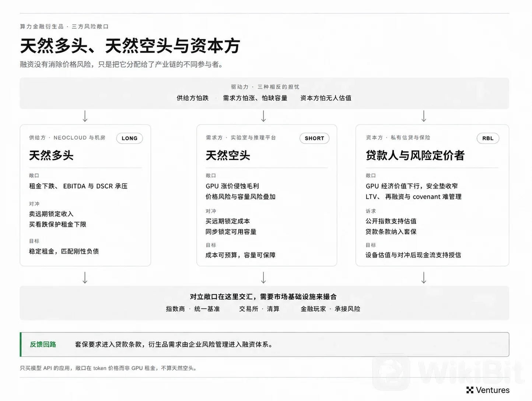The height and width of the screenshot is (401, 532).
Task: Select the headline 天然多头、天然空头与资本方
Action: click(x=130, y=46)
